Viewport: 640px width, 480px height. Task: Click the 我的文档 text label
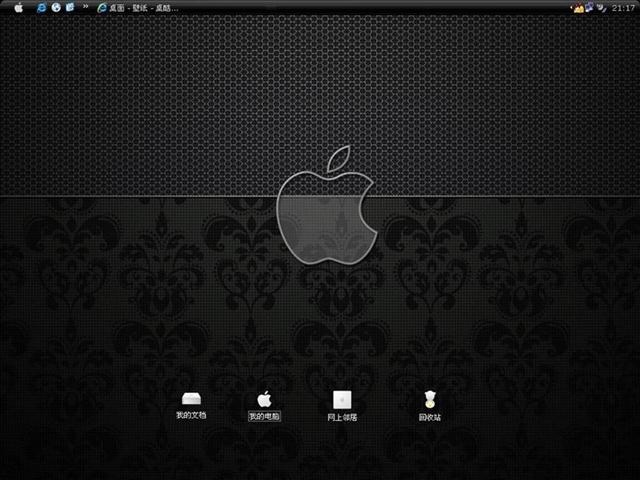pyautogui.click(x=191, y=416)
